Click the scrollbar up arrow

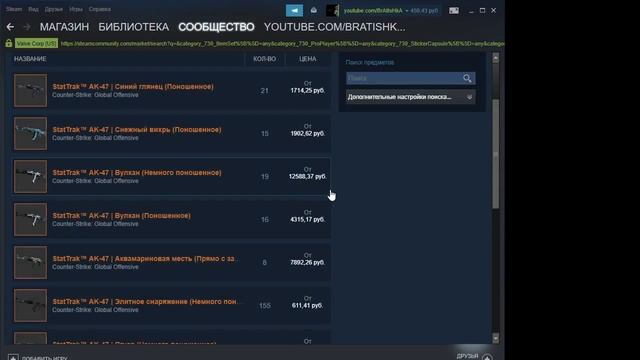pyautogui.click(x=496, y=58)
